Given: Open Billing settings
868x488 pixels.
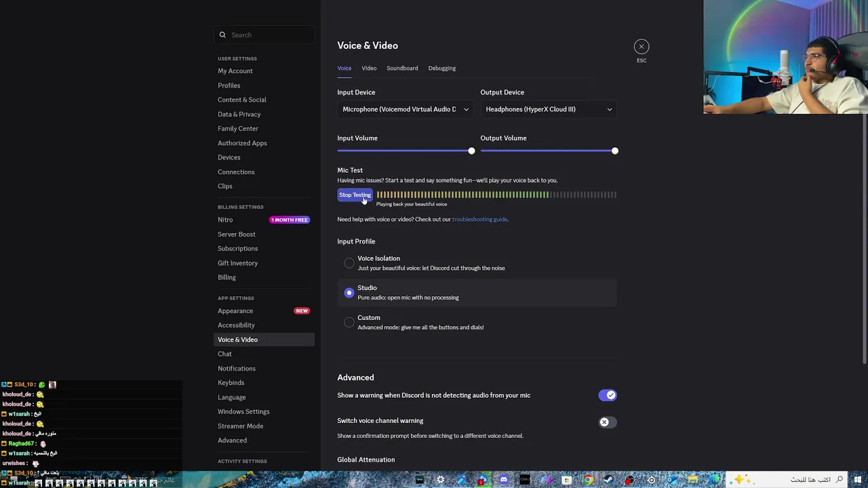Looking at the screenshot, I should (x=227, y=277).
